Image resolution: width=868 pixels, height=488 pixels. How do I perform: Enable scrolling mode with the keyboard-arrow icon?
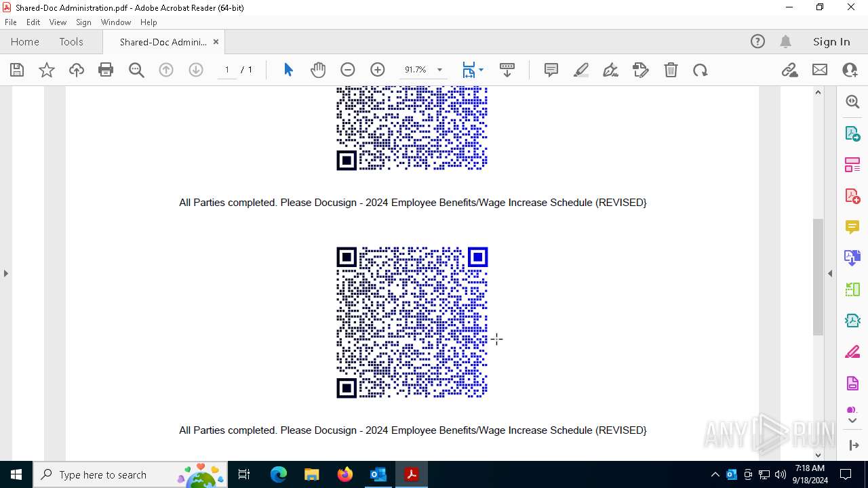click(x=507, y=70)
